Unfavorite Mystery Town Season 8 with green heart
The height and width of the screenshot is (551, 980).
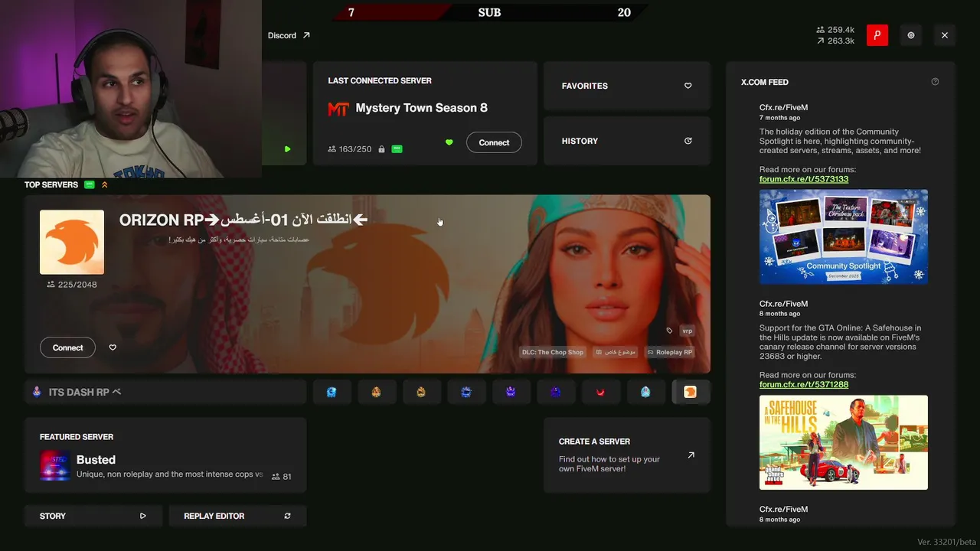pyautogui.click(x=449, y=142)
